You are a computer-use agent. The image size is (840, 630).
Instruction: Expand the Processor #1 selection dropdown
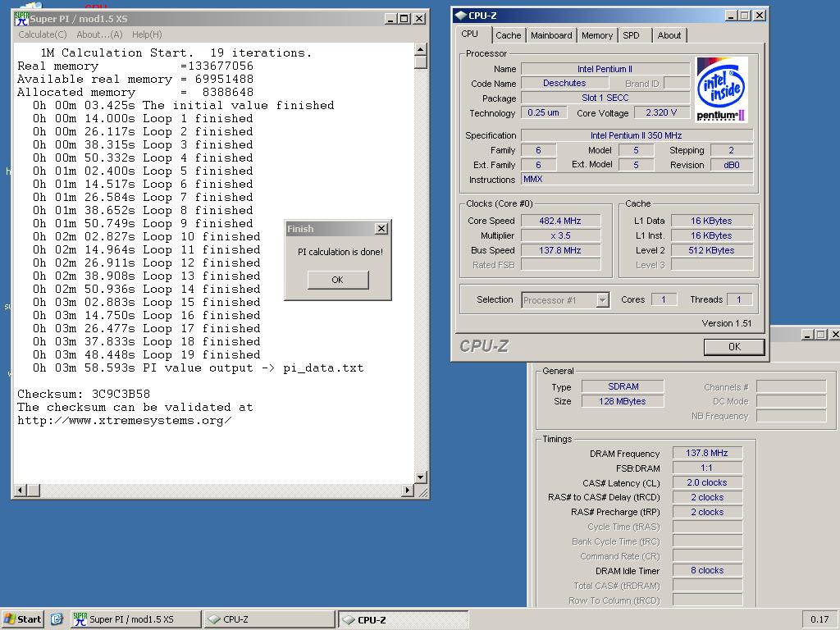pos(603,300)
